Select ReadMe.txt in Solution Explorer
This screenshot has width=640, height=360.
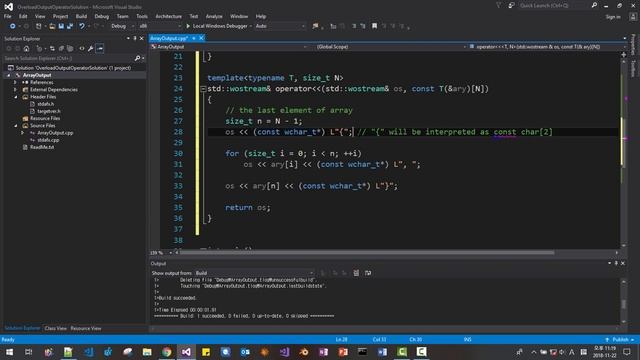[x=42, y=147]
